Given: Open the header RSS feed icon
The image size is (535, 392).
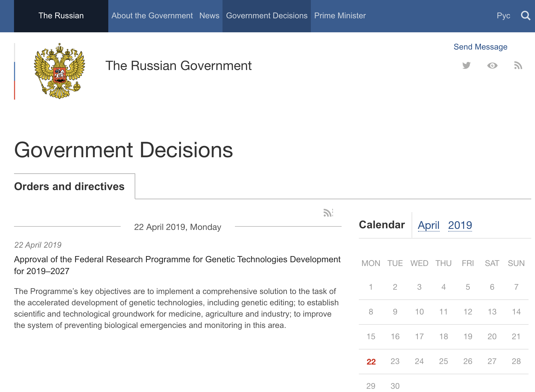Looking at the screenshot, I should (x=518, y=65).
